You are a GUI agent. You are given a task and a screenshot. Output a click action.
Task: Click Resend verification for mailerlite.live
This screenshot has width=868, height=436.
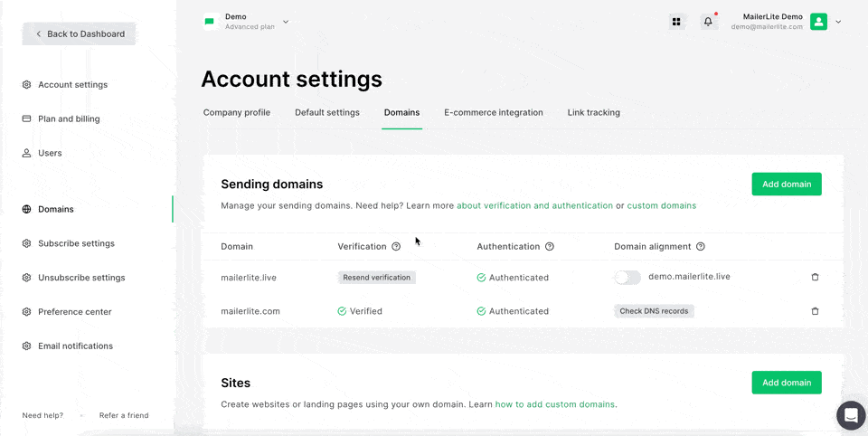click(376, 278)
